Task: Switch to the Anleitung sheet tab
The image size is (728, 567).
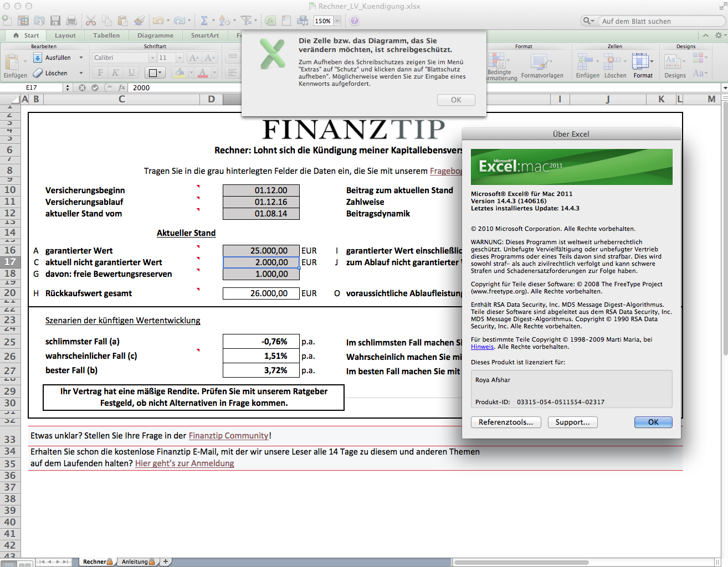Action: point(135,561)
